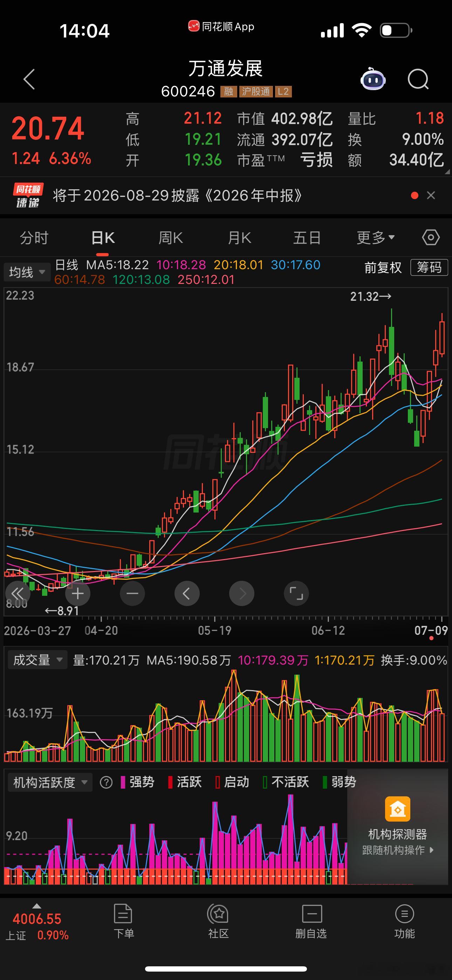Open 下单 order icon
This screenshot has width=452, height=980.
[123, 914]
